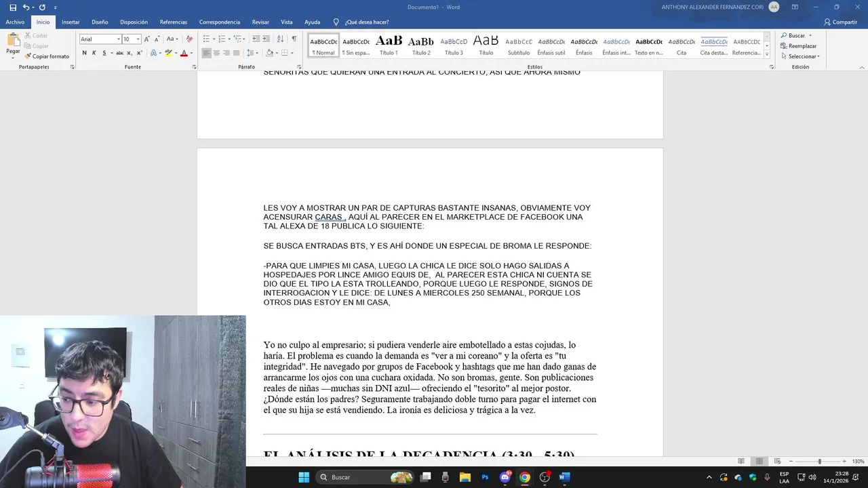Click the 130% zoom level text
This screenshot has height=488, width=868.
858,462
